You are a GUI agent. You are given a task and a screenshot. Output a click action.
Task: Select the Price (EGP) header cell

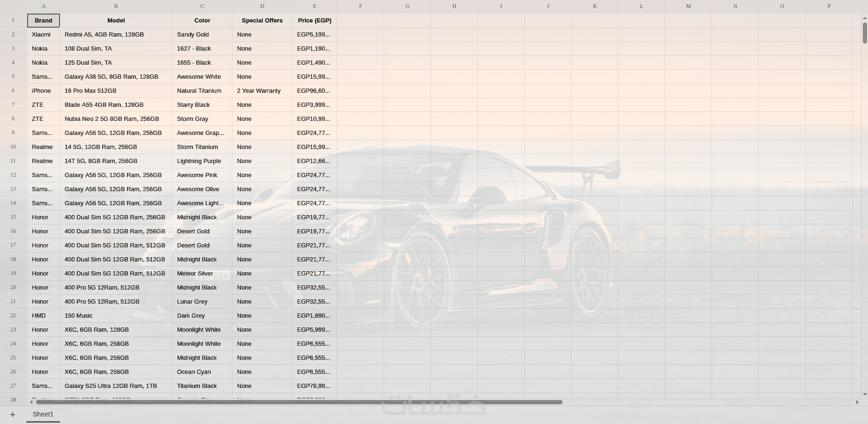tap(315, 21)
